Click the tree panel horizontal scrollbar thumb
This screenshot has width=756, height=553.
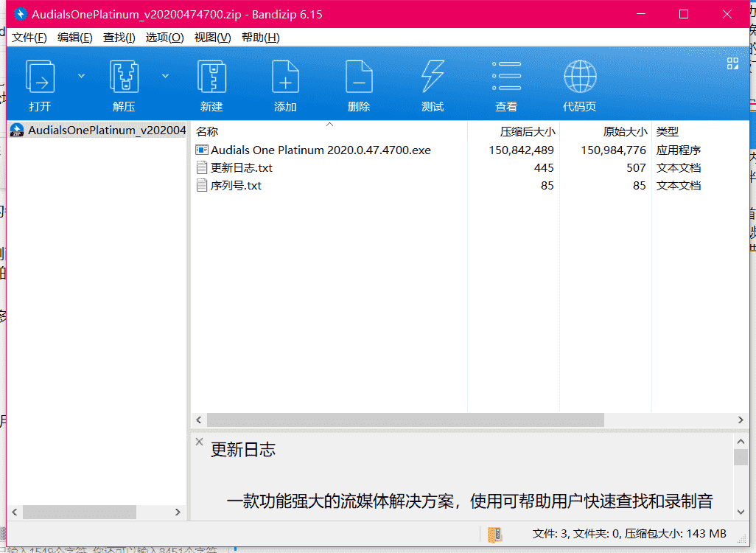click(80, 512)
